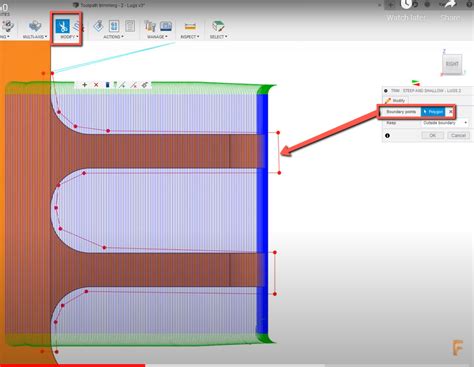Click the Post Process icon in Actions
The image size is (474, 367).
pos(114,26)
